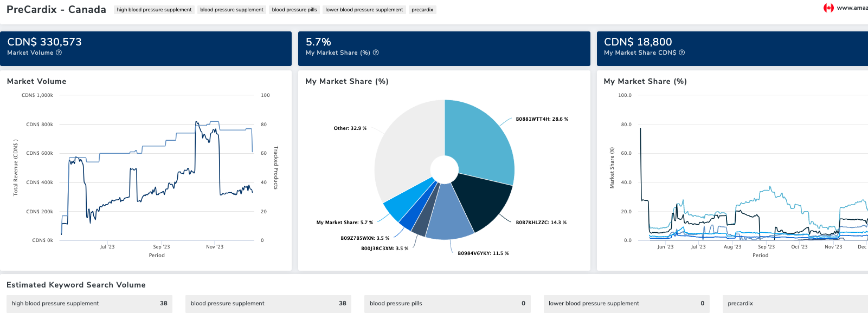Viewport: 868px width, 314px height.
Task: Open the My Market Share (%) help tooltip icon
Action: tap(376, 53)
